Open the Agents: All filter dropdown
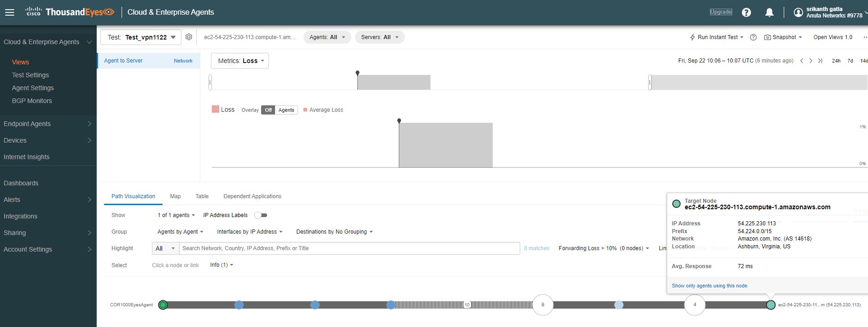Viewport: 868px width, 327px height. (327, 37)
